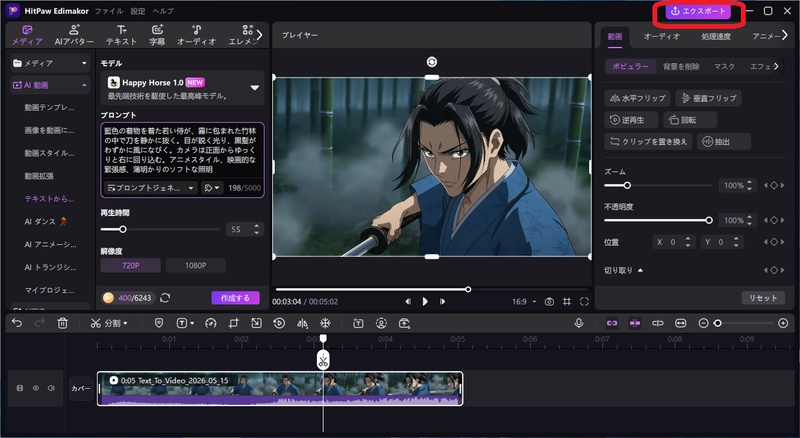
Task: Open the ヘルプ menu
Action: pyautogui.click(x=163, y=11)
